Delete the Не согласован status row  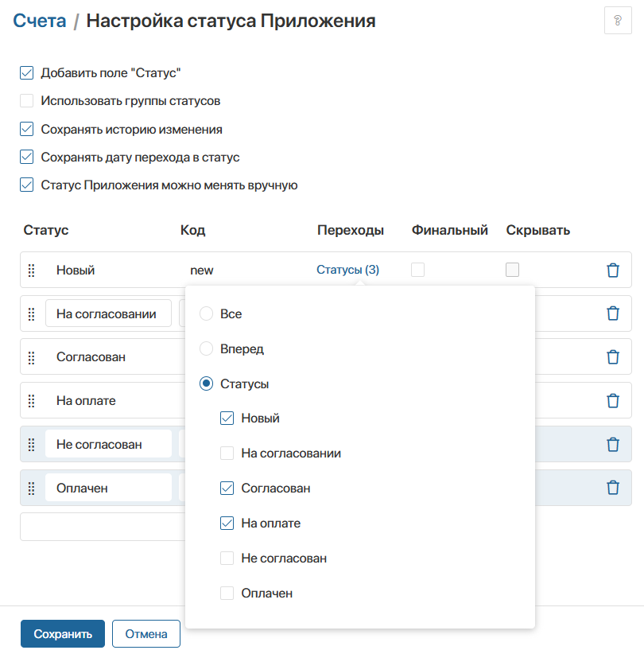point(613,444)
